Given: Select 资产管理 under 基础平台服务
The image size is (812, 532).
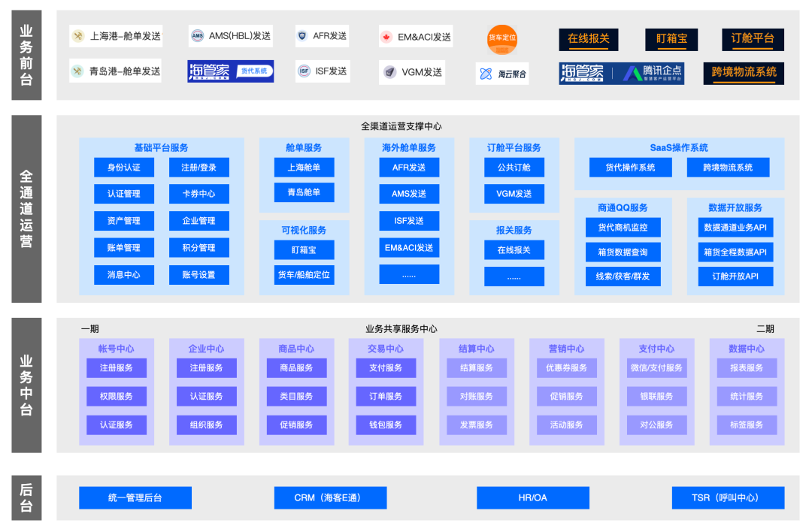Looking at the screenshot, I should point(124,221).
